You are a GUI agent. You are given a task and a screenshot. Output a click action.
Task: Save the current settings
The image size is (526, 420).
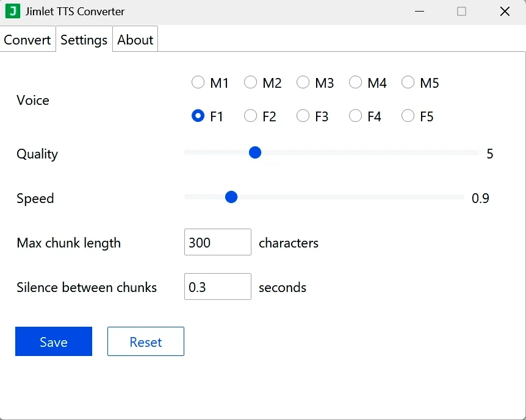53,341
